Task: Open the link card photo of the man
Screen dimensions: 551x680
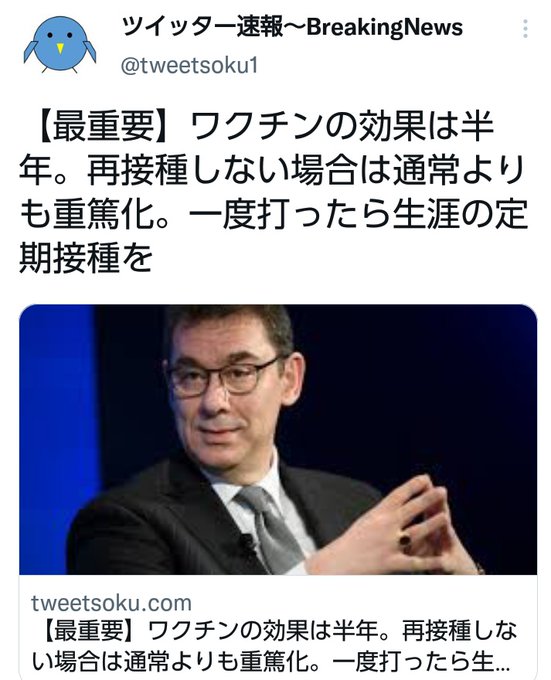Action: point(278,439)
